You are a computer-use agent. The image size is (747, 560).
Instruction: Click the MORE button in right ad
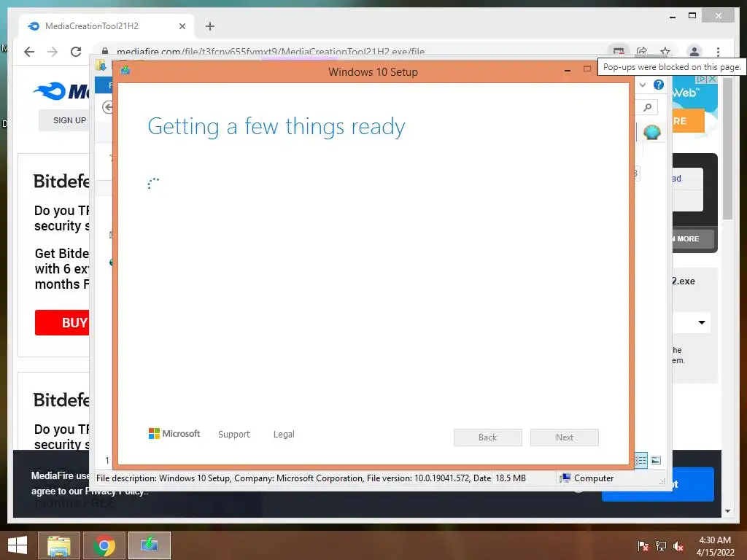(693, 238)
